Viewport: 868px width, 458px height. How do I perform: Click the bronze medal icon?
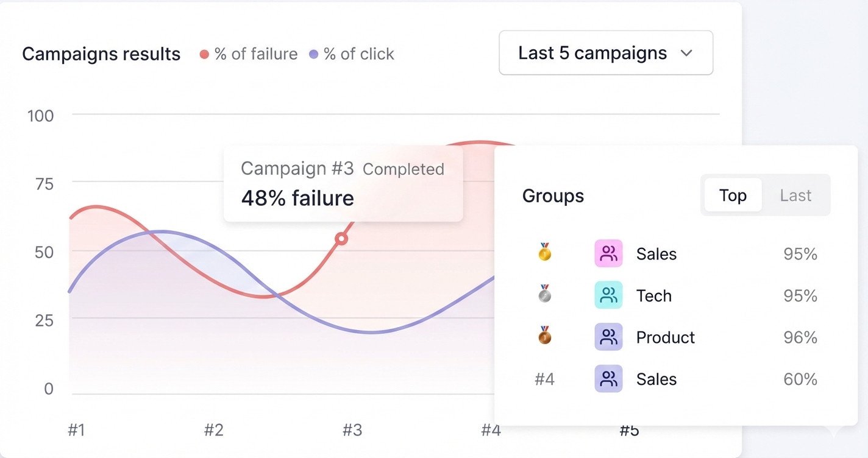545,336
